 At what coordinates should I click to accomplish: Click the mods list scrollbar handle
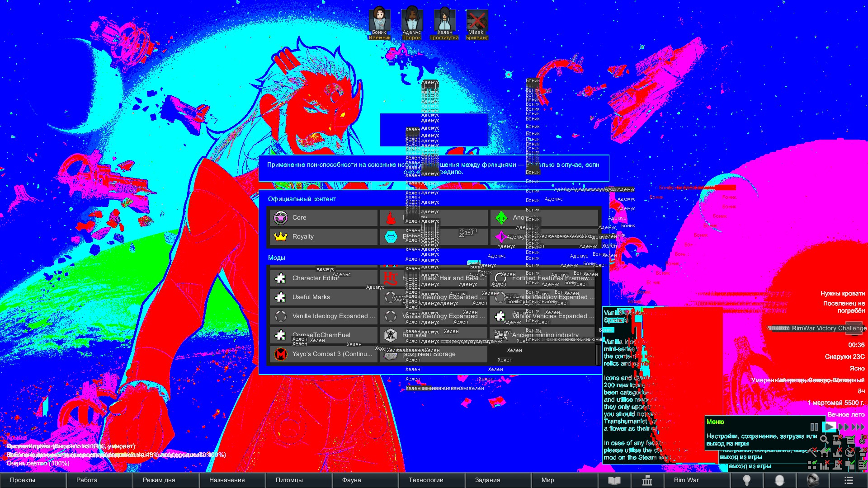tap(599, 354)
